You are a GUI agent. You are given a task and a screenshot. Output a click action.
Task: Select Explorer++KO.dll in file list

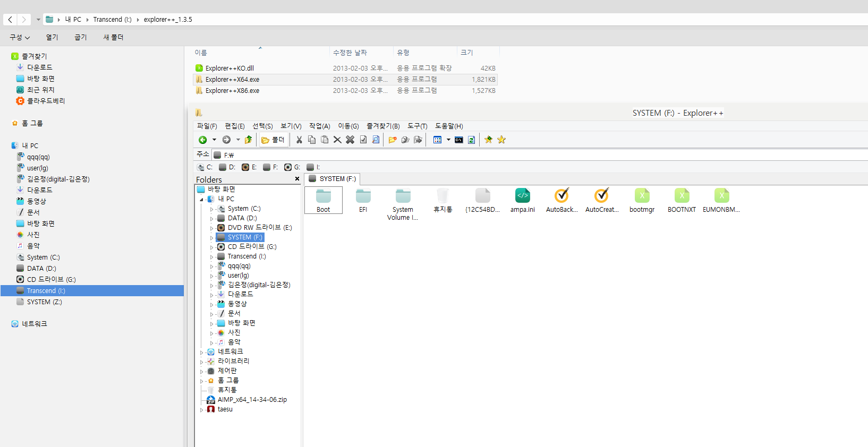345,68
